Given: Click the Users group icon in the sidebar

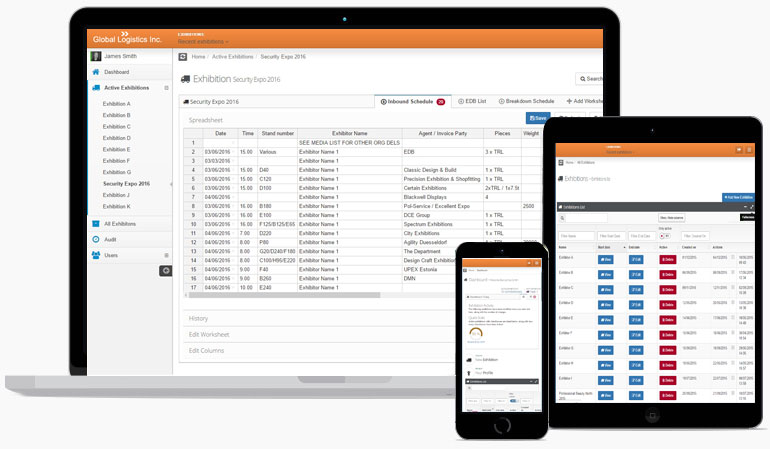Looking at the screenshot, I should click(x=96, y=255).
